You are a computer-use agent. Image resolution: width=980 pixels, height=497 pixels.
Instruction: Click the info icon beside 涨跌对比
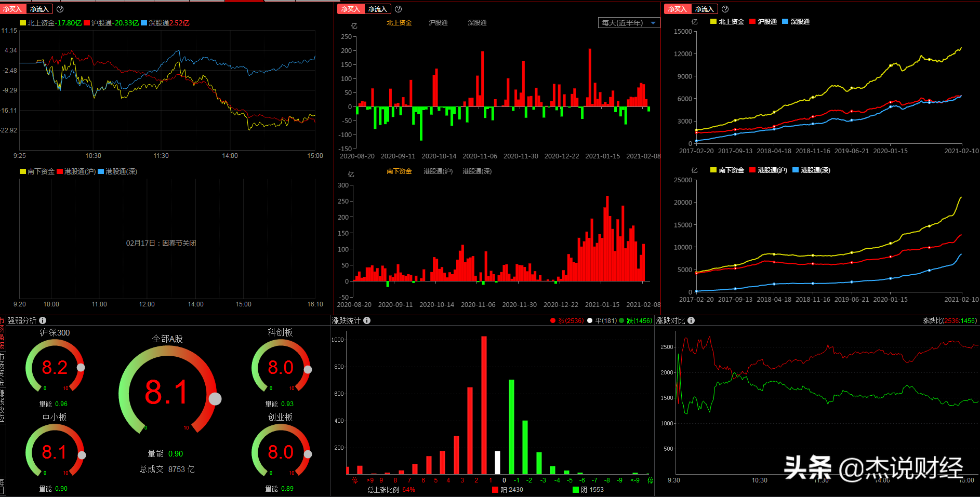[x=691, y=320]
